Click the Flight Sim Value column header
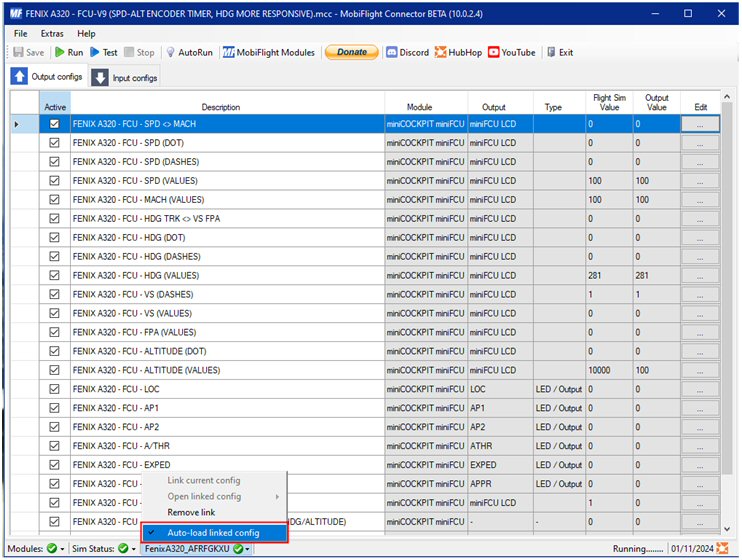This screenshot has height=560, width=742. click(609, 102)
